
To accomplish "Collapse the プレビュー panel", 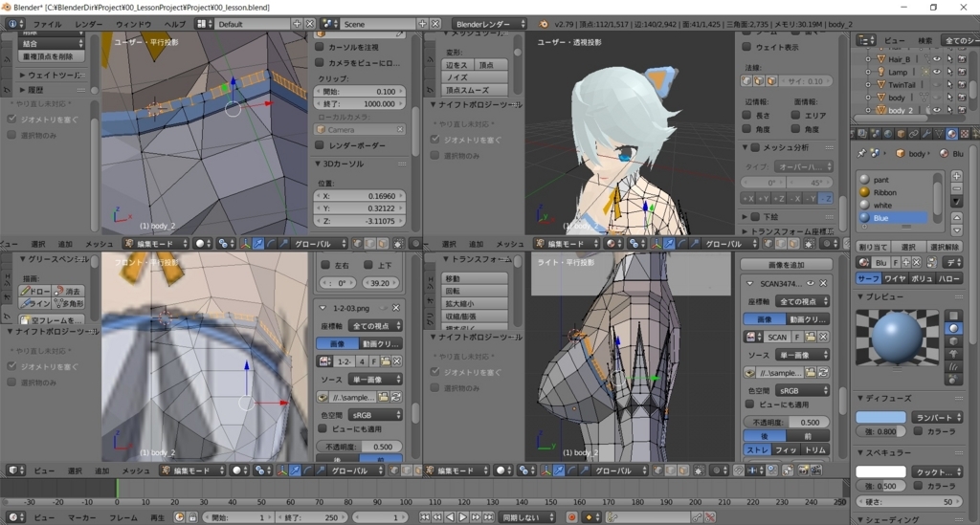I will [860, 296].
